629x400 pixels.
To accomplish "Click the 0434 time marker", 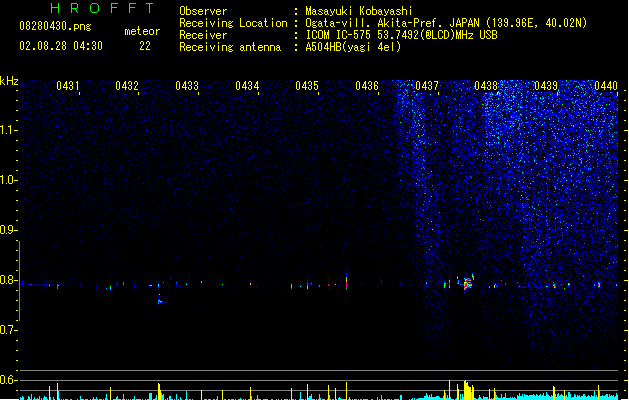I will pyautogui.click(x=247, y=86).
